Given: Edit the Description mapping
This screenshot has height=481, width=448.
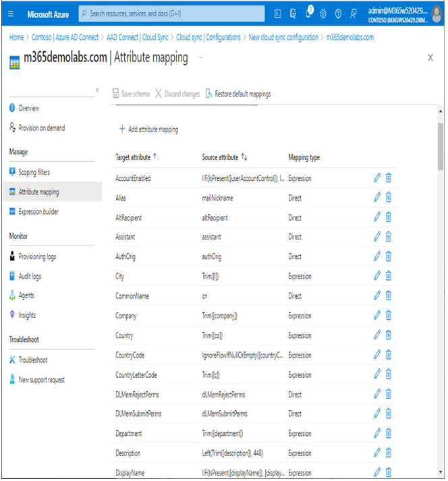Looking at the screenshot, I should click(377, 453).
